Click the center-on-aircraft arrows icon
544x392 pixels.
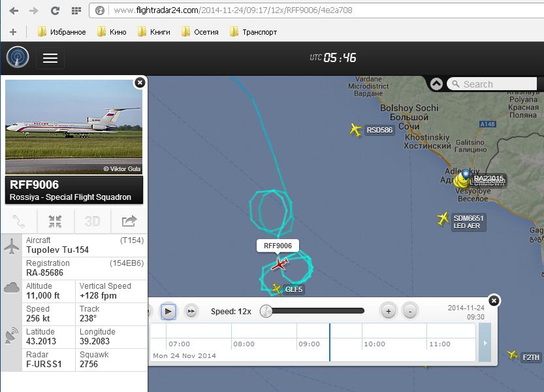point(55,221)
